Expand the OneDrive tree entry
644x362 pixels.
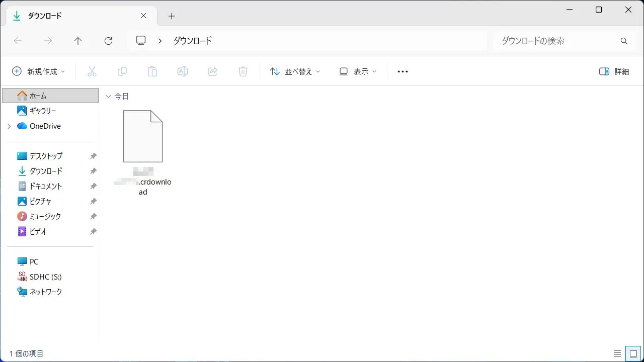[9, 126]
